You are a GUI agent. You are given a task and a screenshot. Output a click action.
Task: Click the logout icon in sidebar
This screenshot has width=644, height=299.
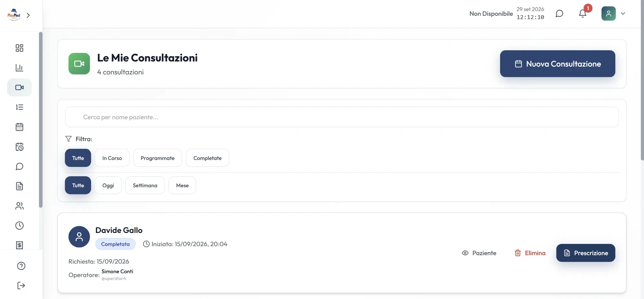[x=21, y=285]
